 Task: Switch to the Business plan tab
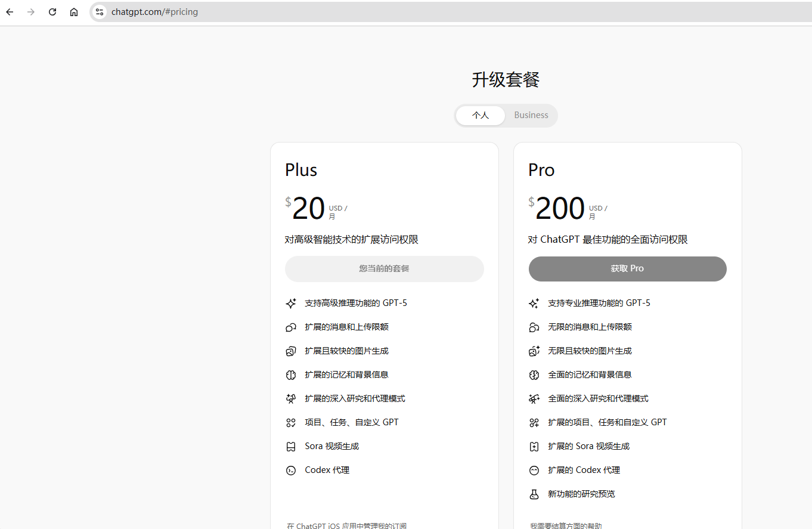pos(531,116)
